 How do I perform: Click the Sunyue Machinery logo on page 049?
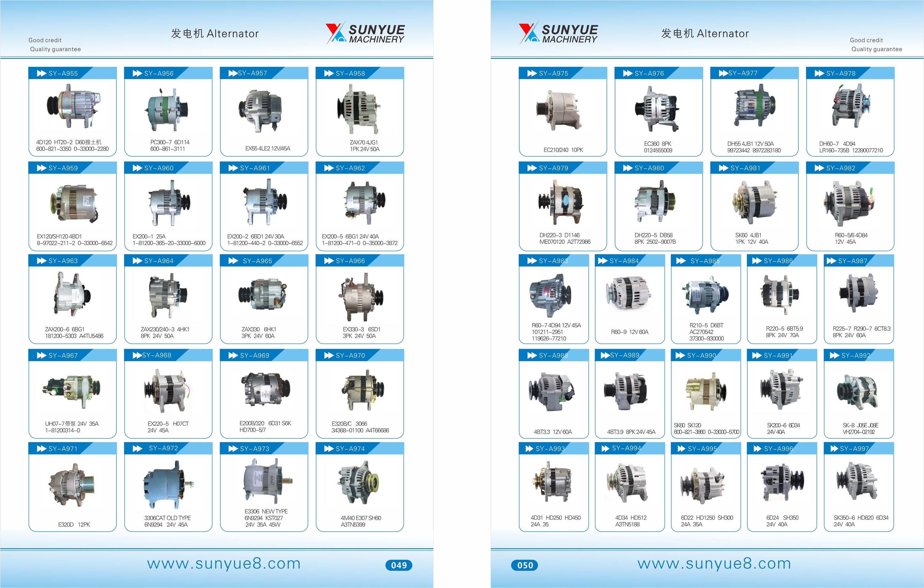[x=365, y=33]
